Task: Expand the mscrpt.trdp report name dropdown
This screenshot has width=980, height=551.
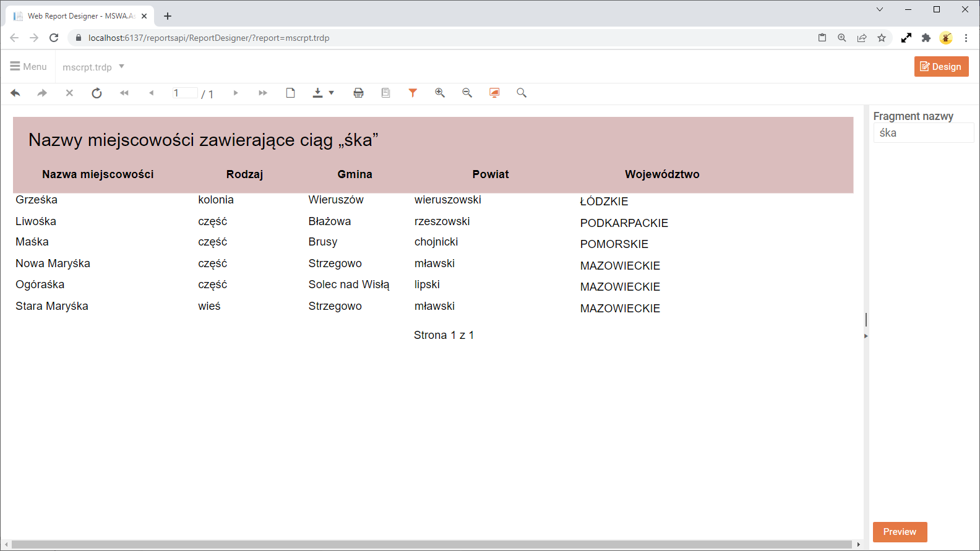Action: [122, 66]
